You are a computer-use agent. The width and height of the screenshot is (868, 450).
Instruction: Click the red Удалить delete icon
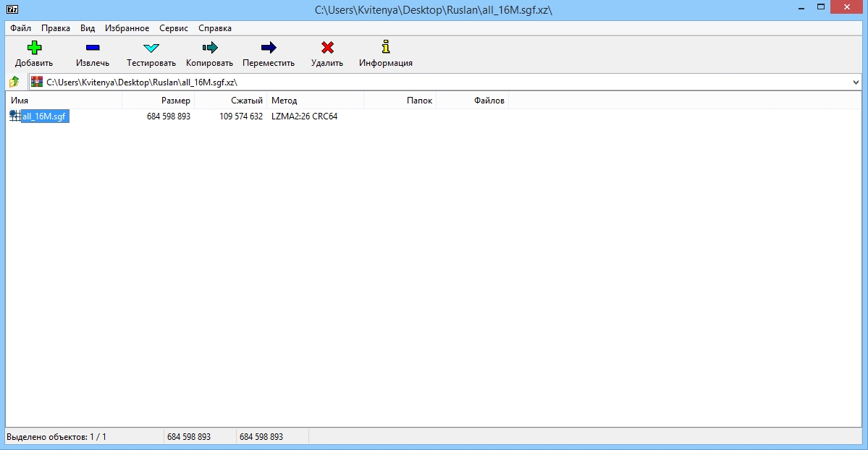click(326, 48)
